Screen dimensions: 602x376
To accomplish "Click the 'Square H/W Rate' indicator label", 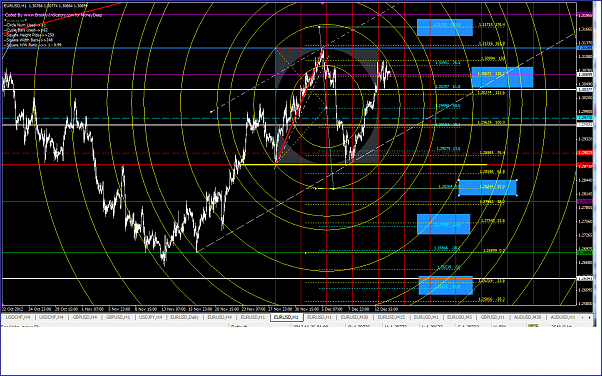I will 32,45.
